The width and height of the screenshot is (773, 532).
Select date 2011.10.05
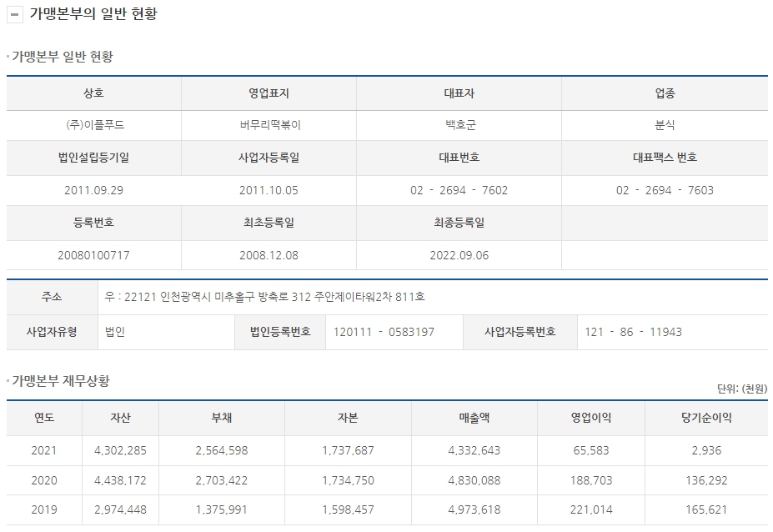(269, 190)
